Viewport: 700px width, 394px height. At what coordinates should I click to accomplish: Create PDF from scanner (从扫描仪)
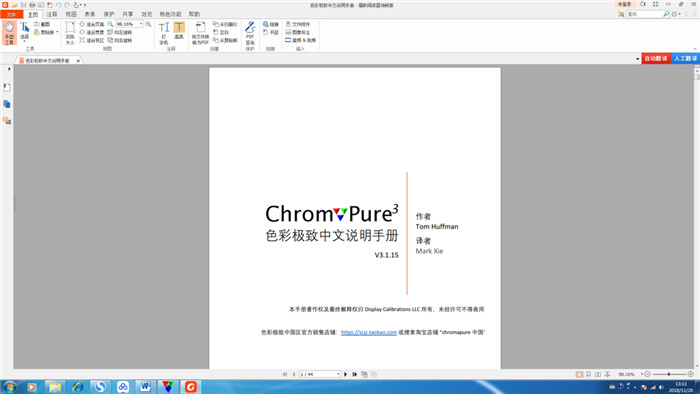(x=225, y=24)
